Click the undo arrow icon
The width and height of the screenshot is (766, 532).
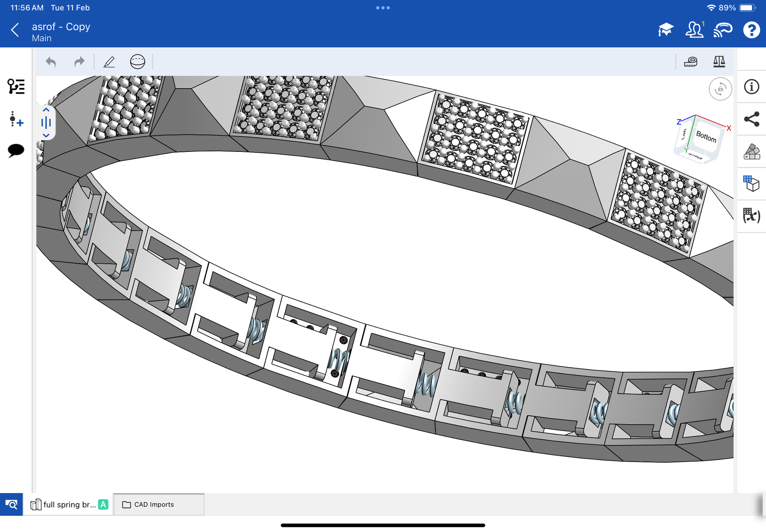51,62
